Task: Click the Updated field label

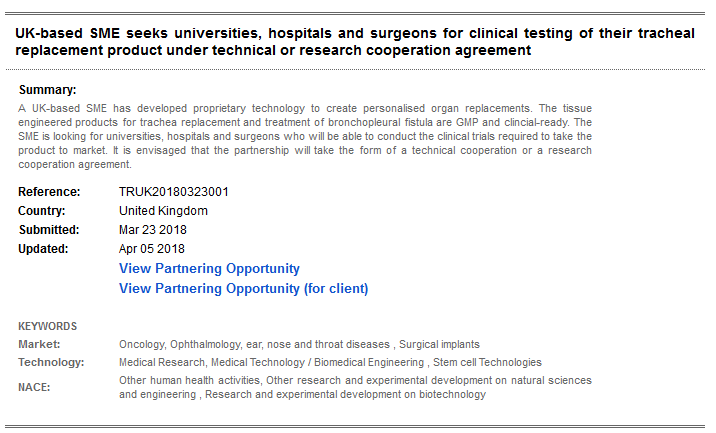Action: [43, 249]
